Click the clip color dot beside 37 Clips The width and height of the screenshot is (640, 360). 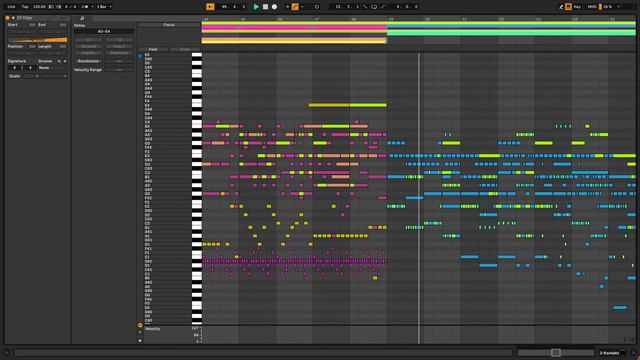pos(13,18)
